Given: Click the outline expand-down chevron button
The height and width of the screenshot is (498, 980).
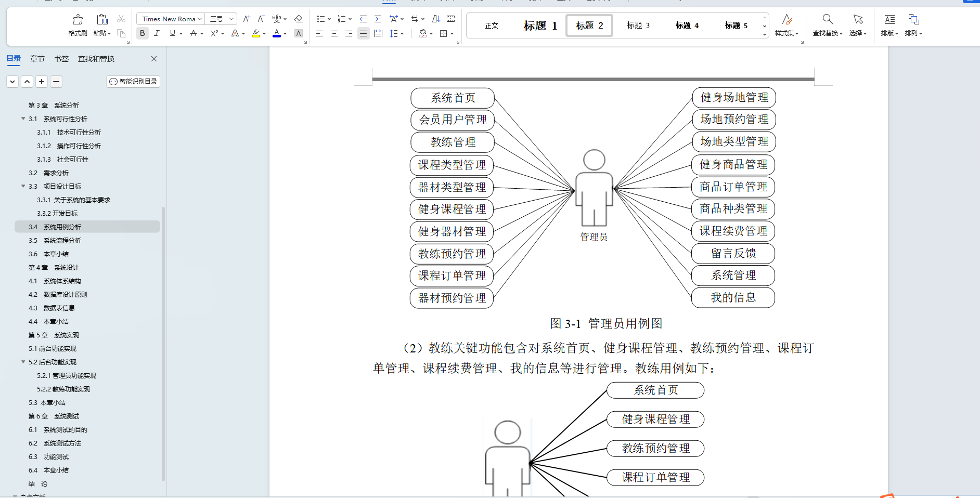Looking at the screenshot, I should point(12,82).
